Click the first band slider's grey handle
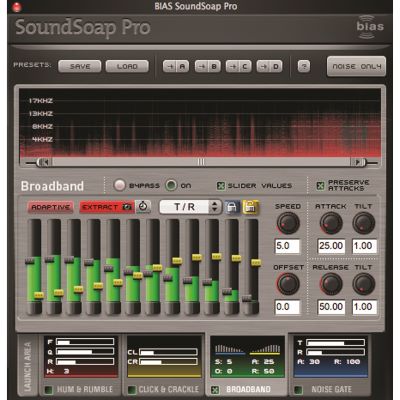The height and width of the screenshot is (400, 400). (29, 261)
